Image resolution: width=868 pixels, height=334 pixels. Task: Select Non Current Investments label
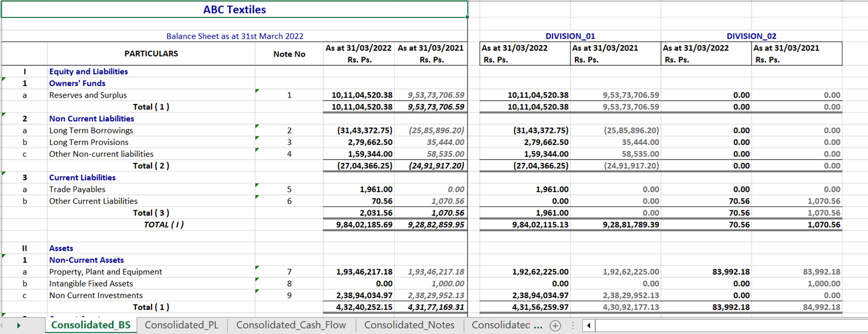coord(96,295)
